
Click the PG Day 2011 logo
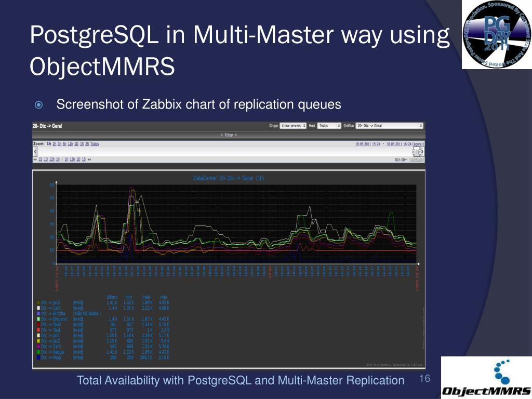click(x=497, y=35)
